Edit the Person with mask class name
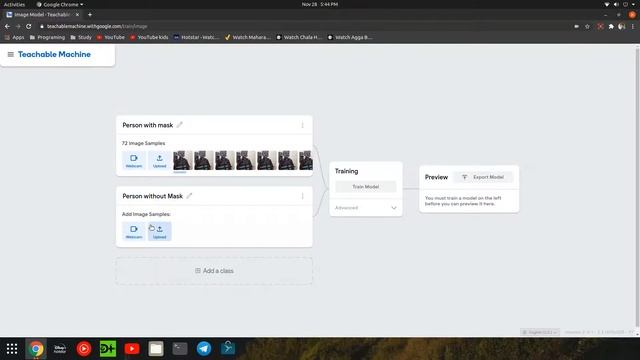 click(x=180, y=124)
